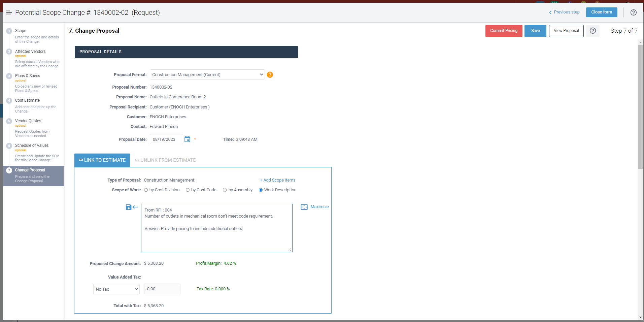Select the Cost Estimate step circle icon
Screen dimensions: 644x322
tap(9, 100)
